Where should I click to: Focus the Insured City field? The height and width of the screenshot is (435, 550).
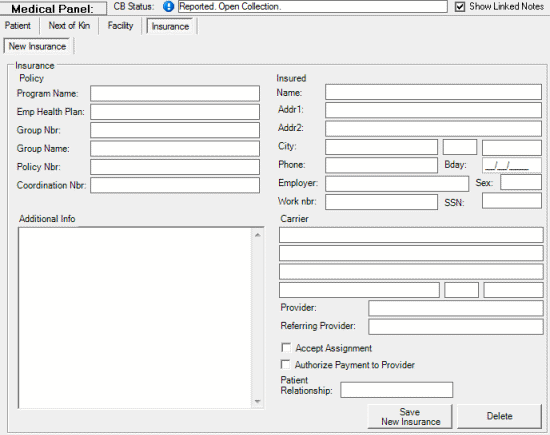pos(381,147)
